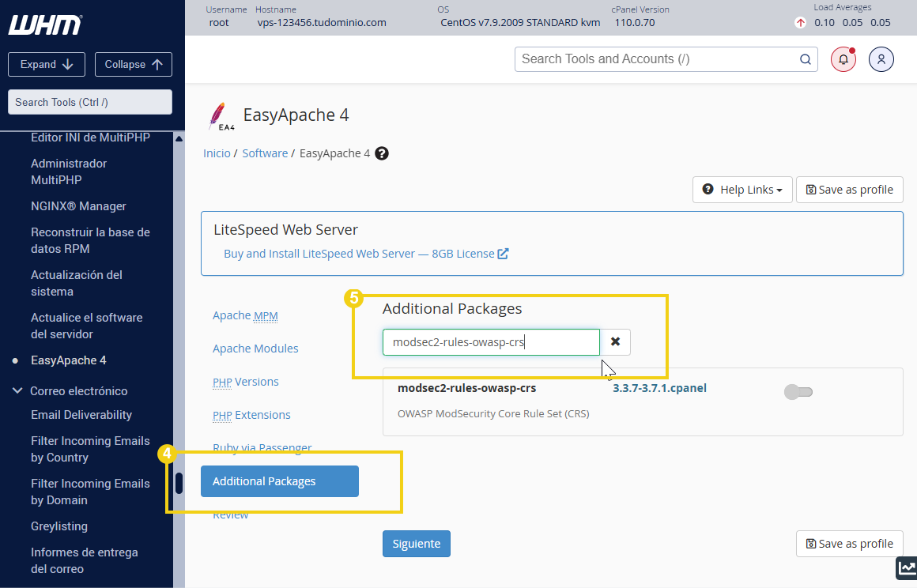
Task: Click the search magnifier icon
Action: click(x=806, y=59)
